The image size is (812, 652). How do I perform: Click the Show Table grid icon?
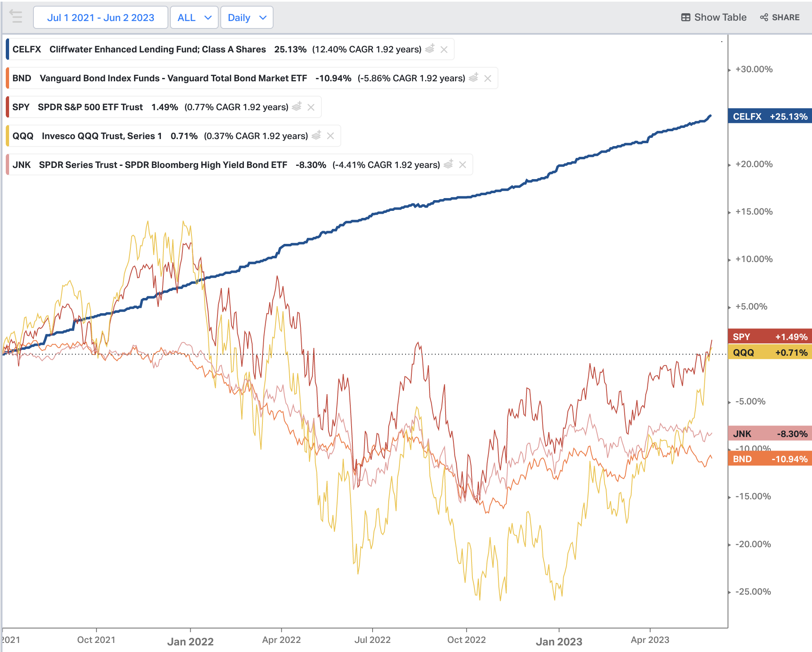pos(686,17)
